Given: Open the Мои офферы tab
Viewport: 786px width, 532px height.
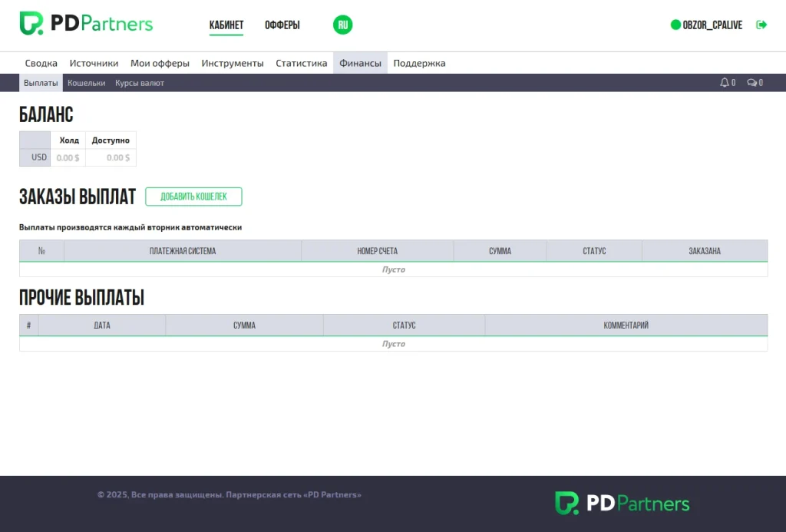Looking at the screenshot, I should (160, 63).
